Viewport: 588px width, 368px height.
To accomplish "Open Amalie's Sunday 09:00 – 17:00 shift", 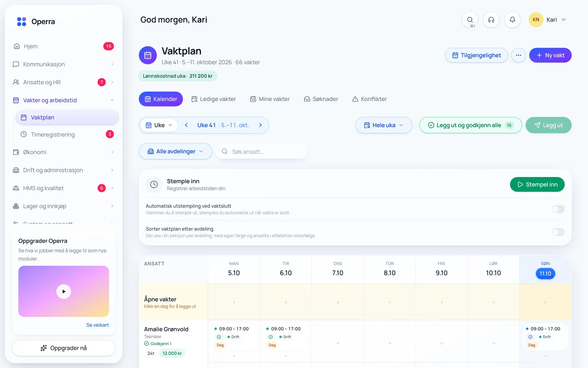I will pos(545,337).
